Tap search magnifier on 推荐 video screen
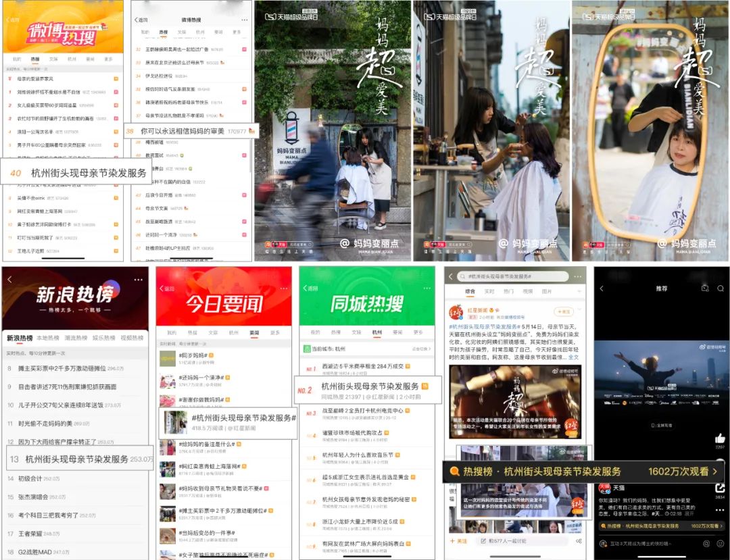The width and height of the screenshot is (730, 560). 721,288
